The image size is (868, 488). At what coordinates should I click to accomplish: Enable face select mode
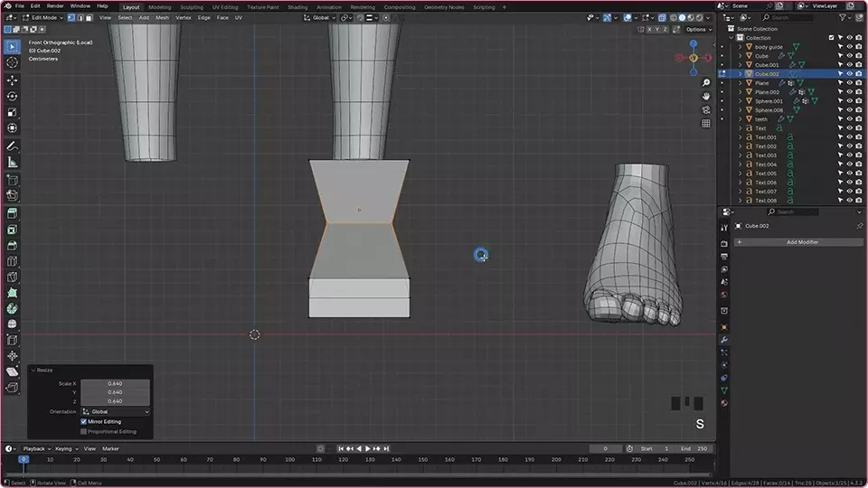tap(89, 18)
